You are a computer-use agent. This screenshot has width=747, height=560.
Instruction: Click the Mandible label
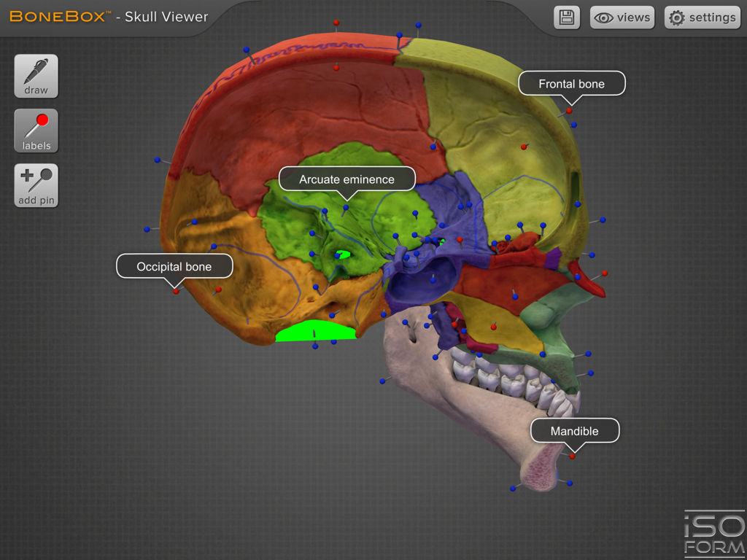(574, 430)
